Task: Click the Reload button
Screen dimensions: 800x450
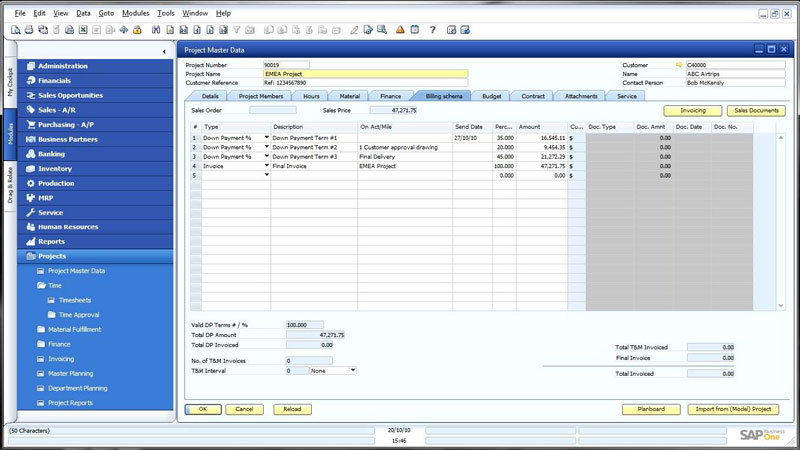Action: click(292, 409)
